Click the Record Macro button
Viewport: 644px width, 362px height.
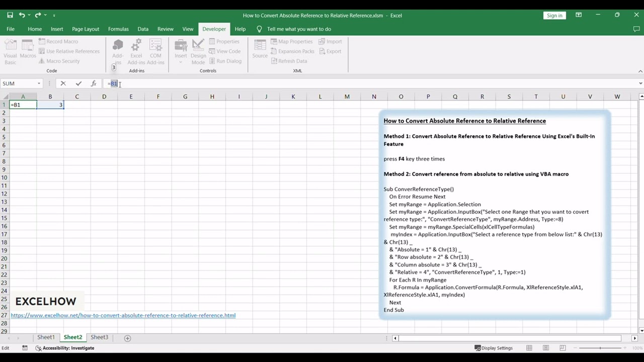(x=58, y=42)
